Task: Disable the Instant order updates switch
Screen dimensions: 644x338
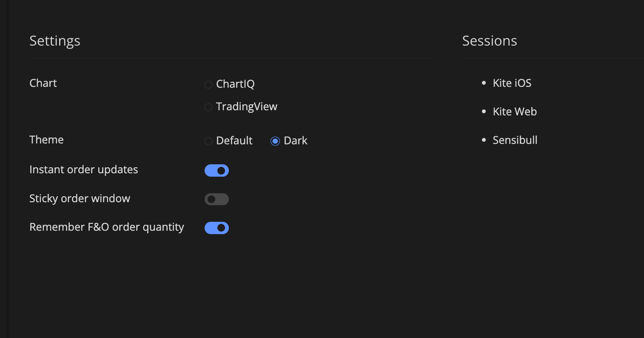Action: click(x=217, y=171)
